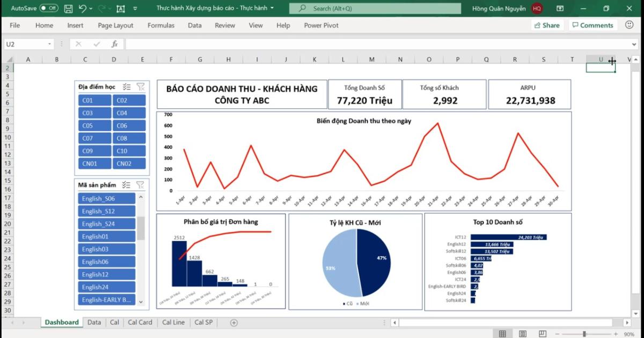Click the zoom slider handle
Image resolution: width=644 pixels, height=338 pixels.
click(584, 334)
